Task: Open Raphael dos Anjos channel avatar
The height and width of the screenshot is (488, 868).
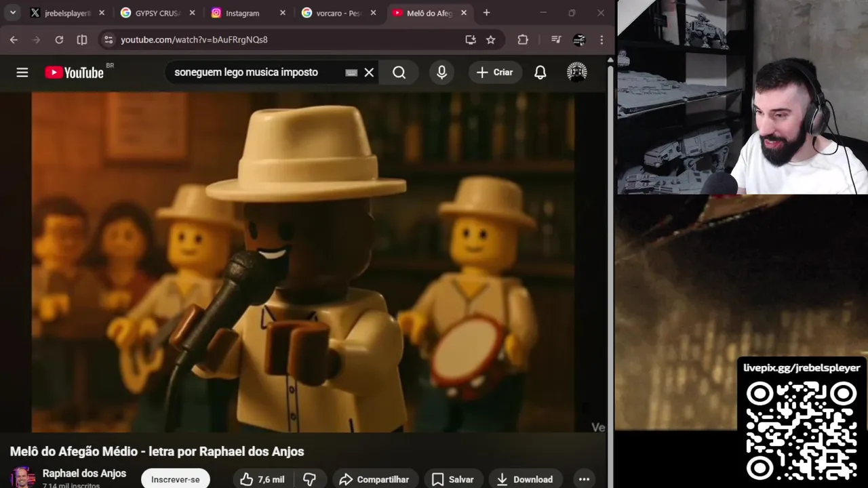Action: [22, 478]
